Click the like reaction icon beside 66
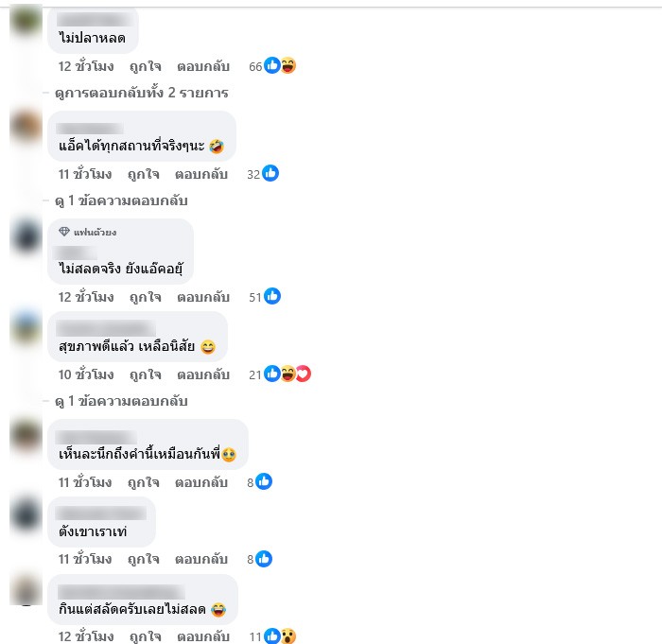The height and width of the screenshot is (644, 662). coord(272,65)
